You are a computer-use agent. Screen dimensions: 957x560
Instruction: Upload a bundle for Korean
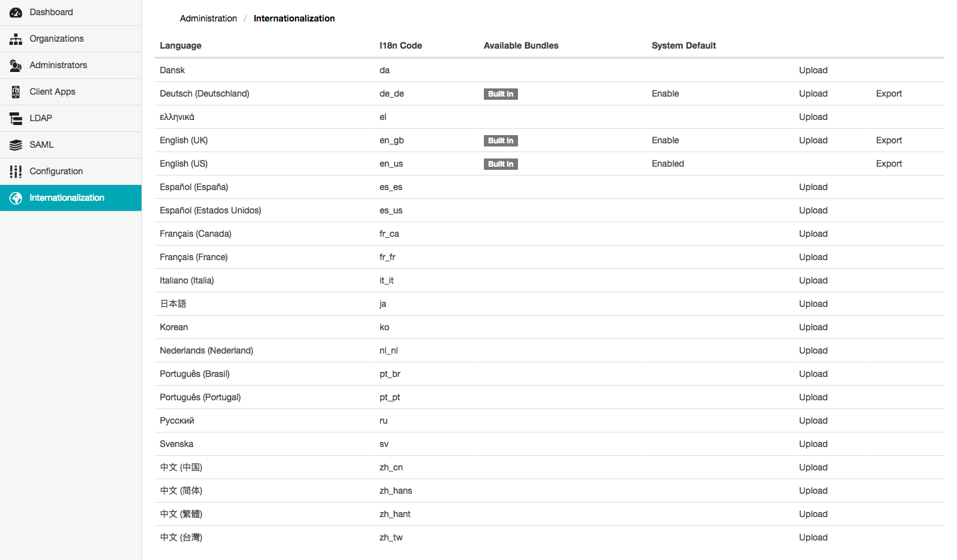(813, 327)
